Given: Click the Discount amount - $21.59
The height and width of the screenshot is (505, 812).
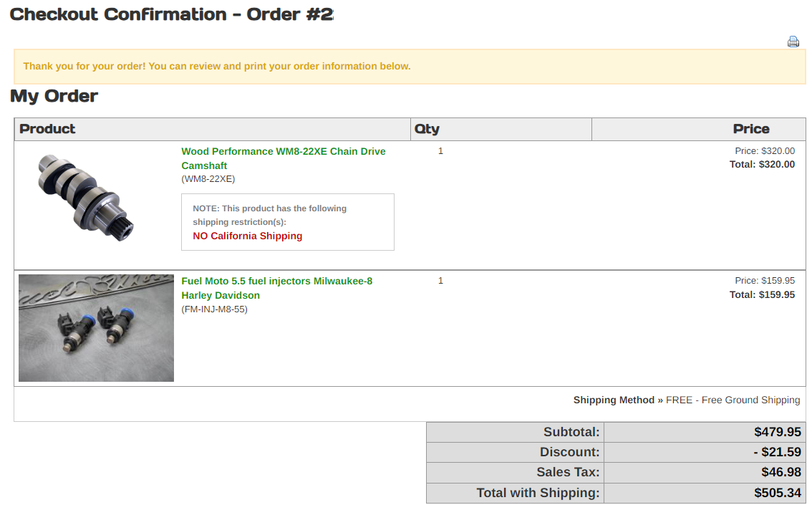Looking at the screenshot, I should tap(777, 452).
